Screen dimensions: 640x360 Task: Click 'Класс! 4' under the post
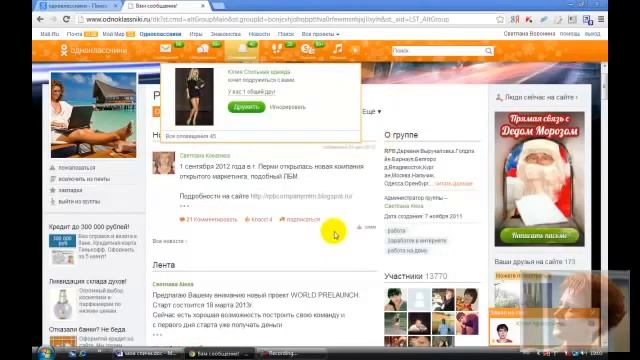click(258, 220)
